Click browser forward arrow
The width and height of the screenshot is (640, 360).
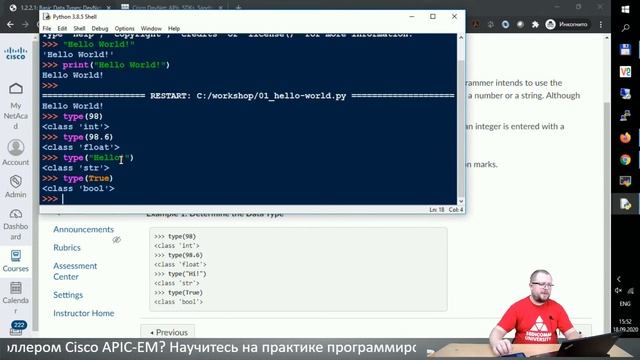point(25,24)
